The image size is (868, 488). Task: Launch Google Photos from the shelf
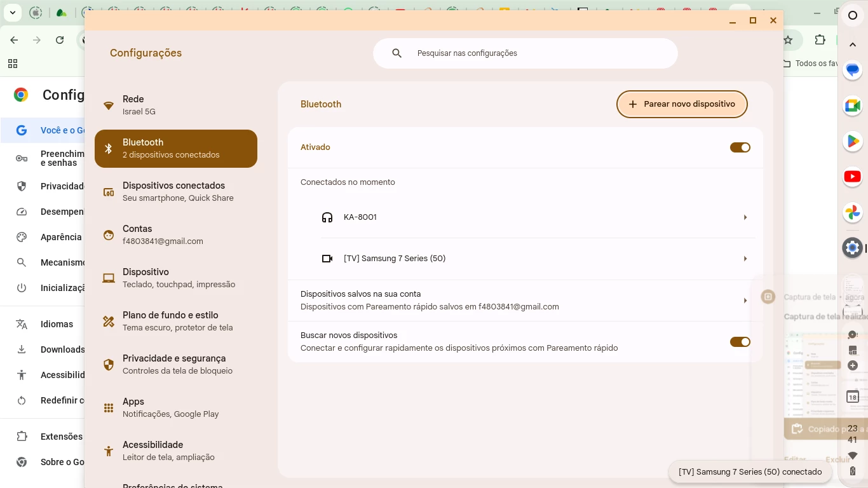853,212
